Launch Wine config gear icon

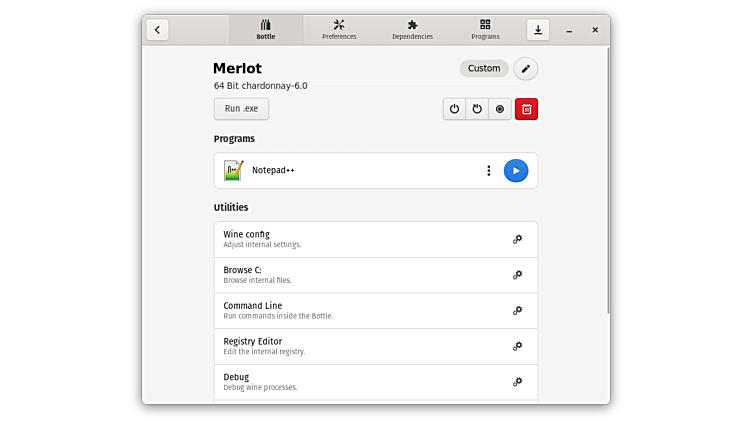pyautogui.click(x=517, y=239)
